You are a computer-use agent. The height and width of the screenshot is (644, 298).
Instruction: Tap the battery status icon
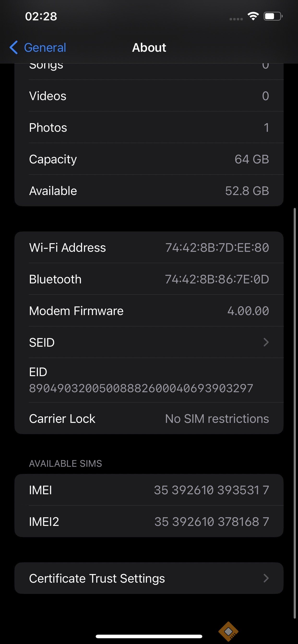pos(273,17)
